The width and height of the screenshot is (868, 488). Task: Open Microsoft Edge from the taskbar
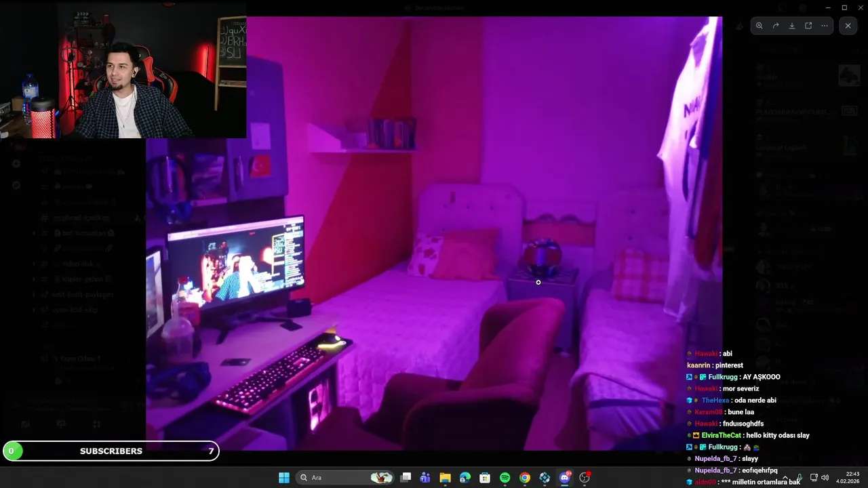point(465,478)
